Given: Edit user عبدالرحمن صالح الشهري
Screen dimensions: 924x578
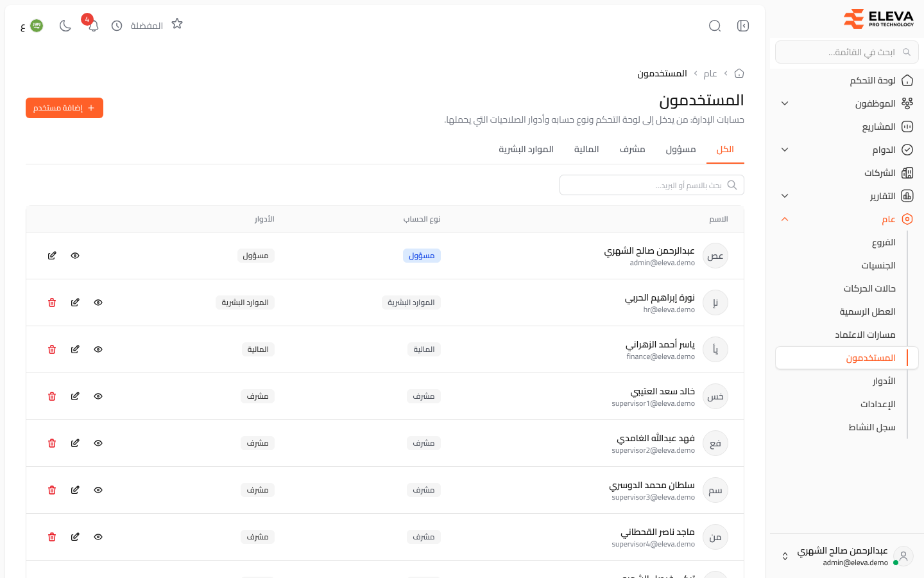Looking at the screenshot, I should pos(52,256).
